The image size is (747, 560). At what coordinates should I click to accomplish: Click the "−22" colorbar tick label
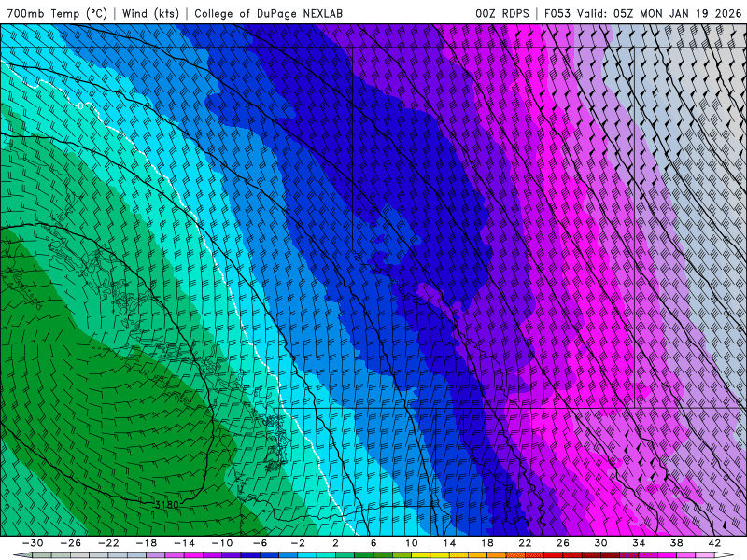click(108, 543)
